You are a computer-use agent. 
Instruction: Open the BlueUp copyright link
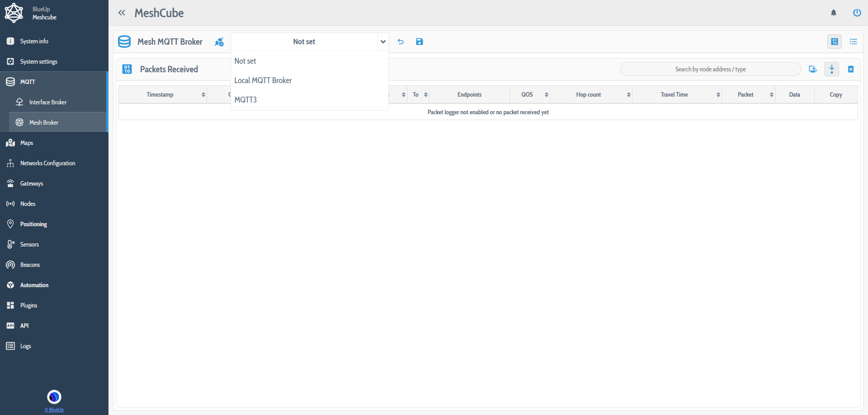point(54,410)
